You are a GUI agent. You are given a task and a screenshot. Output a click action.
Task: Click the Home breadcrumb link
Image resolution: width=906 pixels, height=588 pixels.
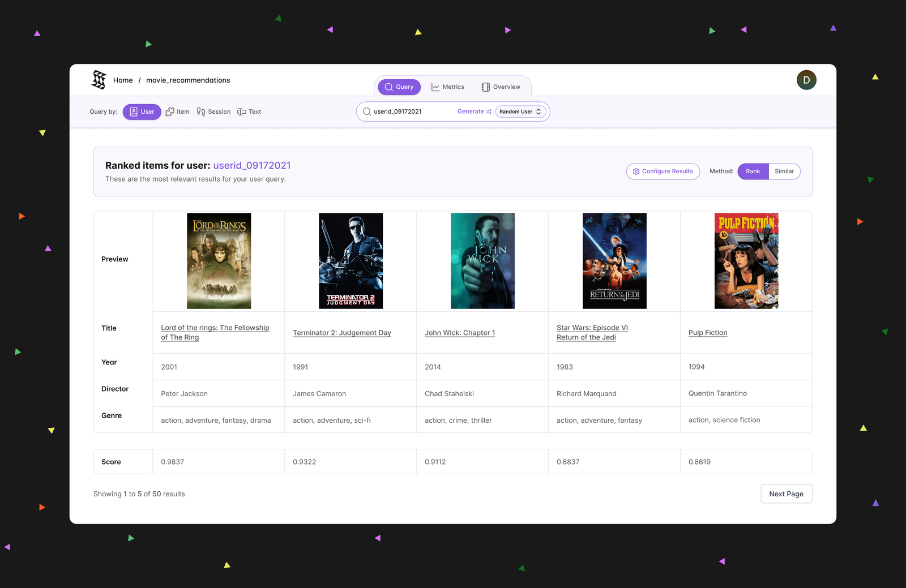(x=123, y=80)
